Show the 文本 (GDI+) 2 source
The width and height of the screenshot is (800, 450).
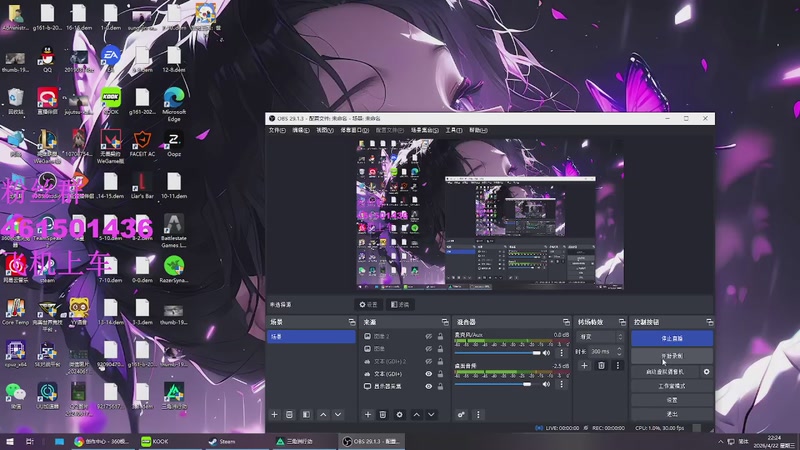point(429,362)
